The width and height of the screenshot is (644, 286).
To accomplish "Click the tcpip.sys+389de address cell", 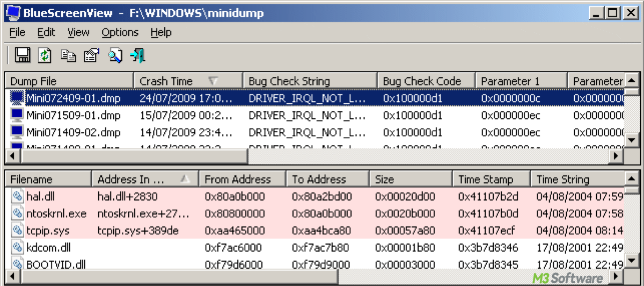I will point(138,231).
